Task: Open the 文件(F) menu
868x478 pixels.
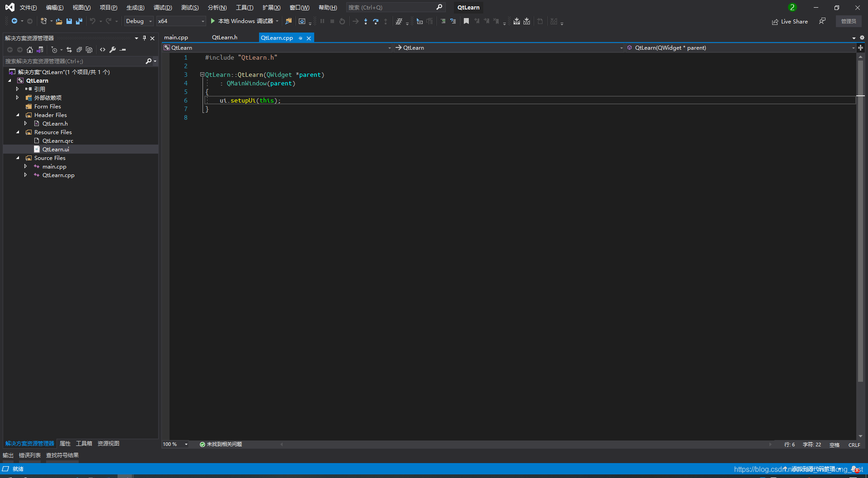Action: tap(28, 7)
